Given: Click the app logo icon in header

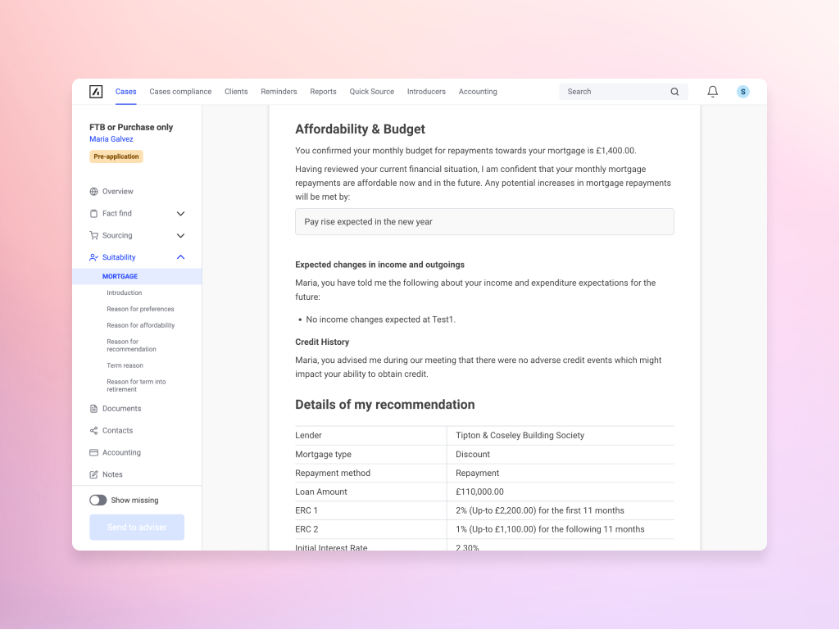Looking at the screenshot, I should (x=96, y=92).
